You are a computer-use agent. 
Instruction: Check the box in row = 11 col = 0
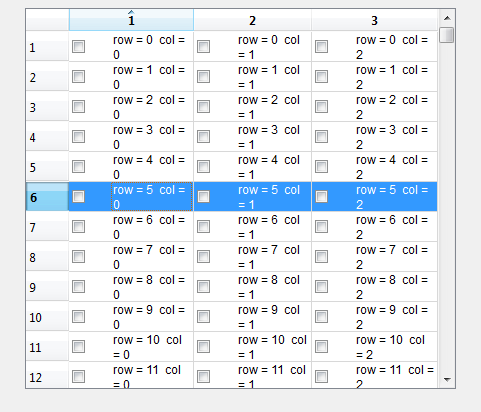point(78,376)
